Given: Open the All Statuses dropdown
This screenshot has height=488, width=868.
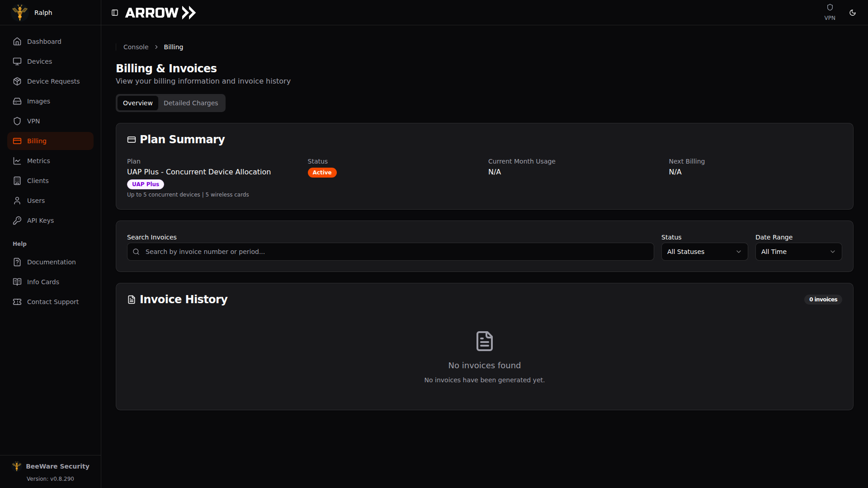Looking at the screenshot, I should 704,252.
